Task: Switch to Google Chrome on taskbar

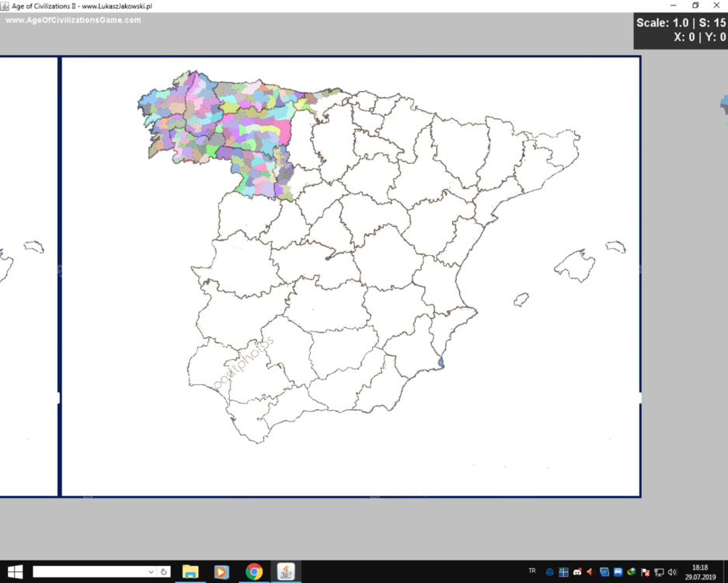Action: coord(253,571)
